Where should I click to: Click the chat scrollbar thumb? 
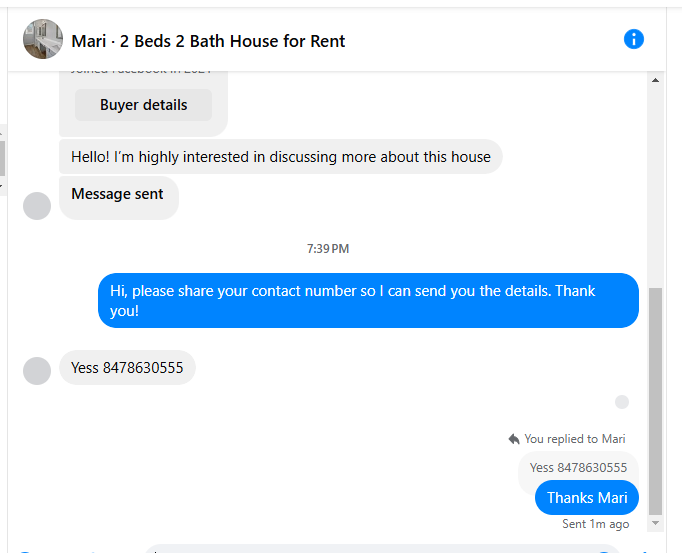tap(655, 401)
